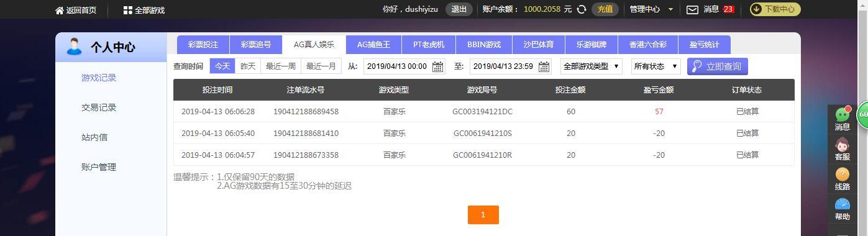Select the 昨天 time filter
The height and width of the screenshot is (236, 868).
248,66
